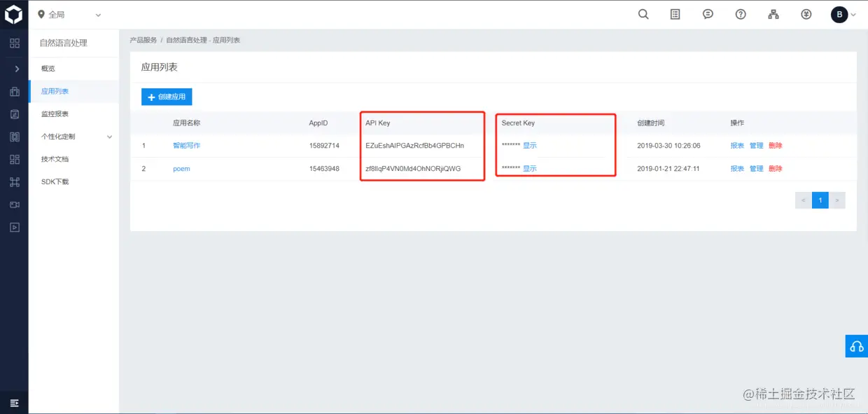Click the 创建应用 button
Viewport: 868px width, 414px height.
pos(167,97)
